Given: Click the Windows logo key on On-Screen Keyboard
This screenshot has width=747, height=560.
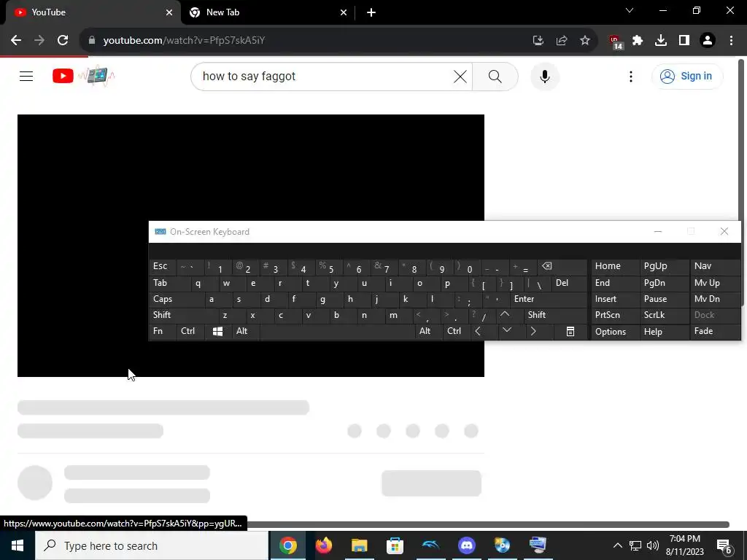Looking at the screenshot, I should (218, 332).
